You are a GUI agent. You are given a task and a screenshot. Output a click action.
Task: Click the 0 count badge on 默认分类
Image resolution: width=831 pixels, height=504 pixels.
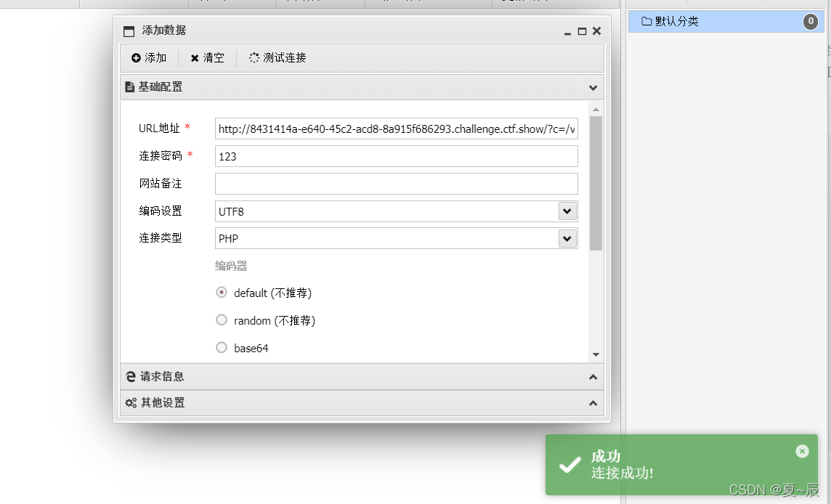(x=811, y=21)
